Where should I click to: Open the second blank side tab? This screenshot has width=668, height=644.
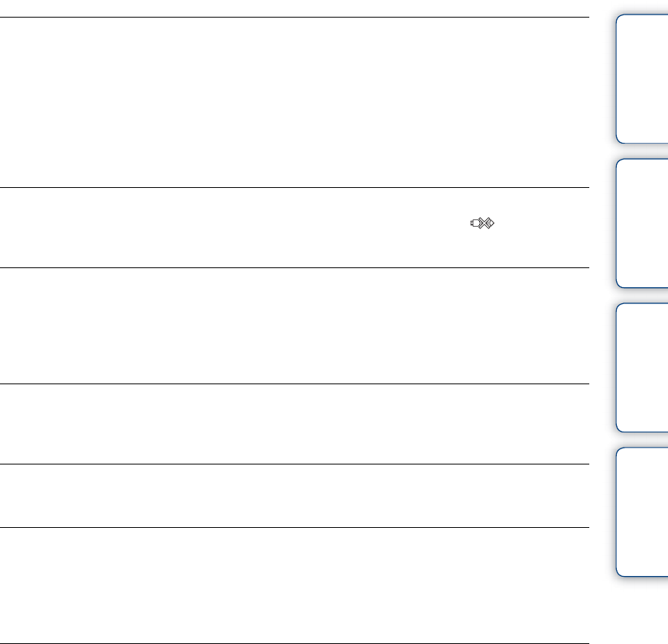coord(640,223)
